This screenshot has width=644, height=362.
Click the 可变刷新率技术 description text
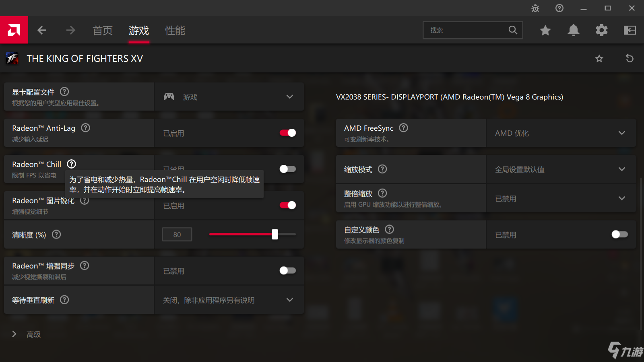(x=367, y=139)
